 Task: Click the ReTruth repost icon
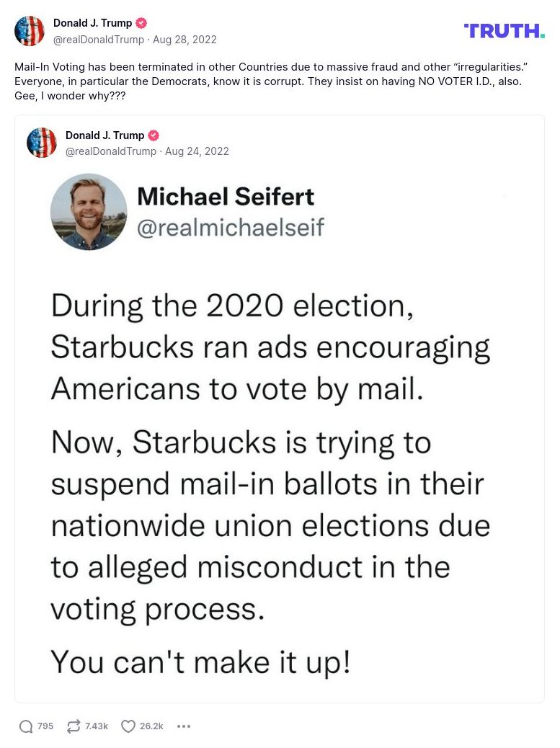(x=74, y=726)
